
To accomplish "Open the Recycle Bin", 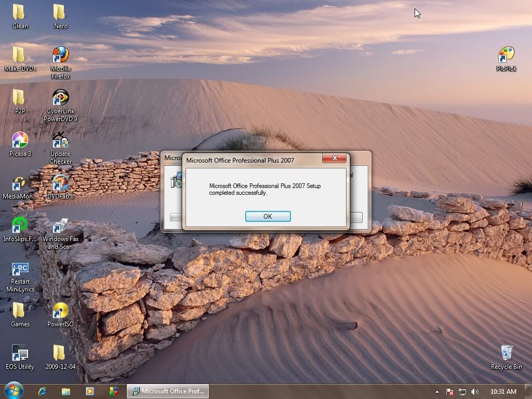I will (506, 357).
